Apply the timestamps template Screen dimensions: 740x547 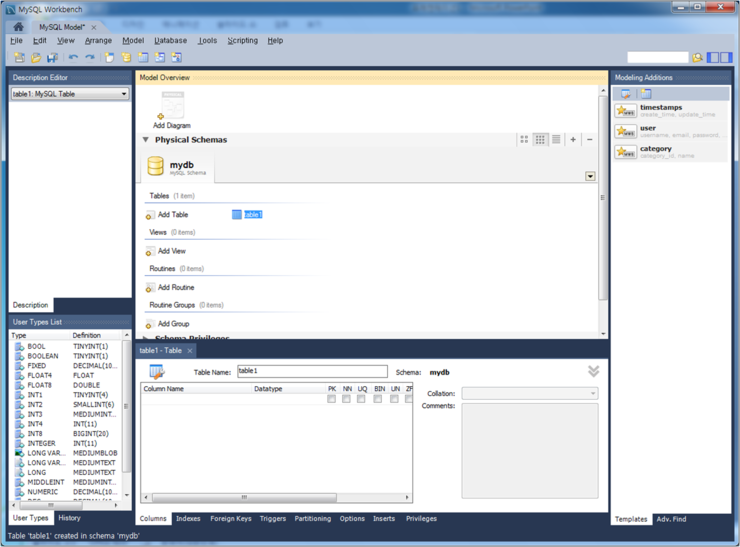(671, 111)
